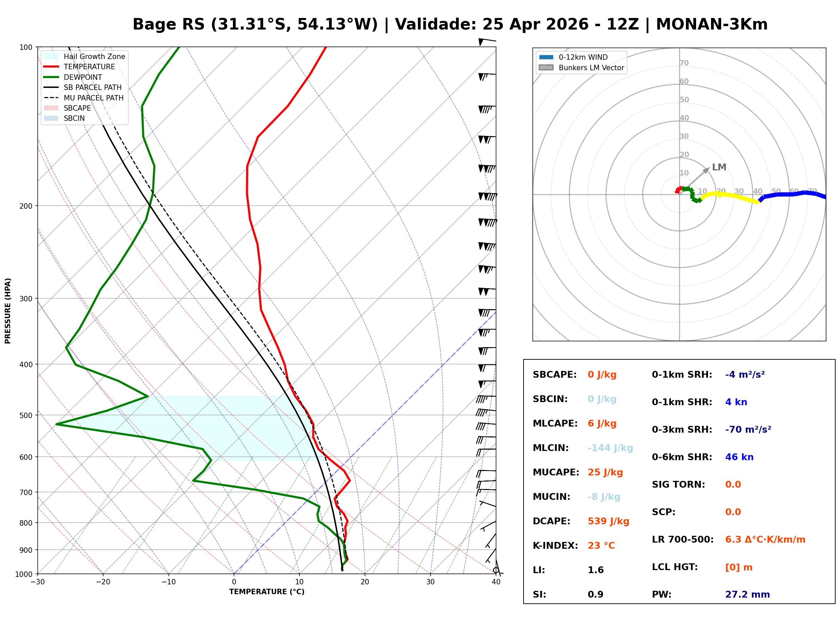Click the DCAPE value 539 J/kg
Image resolution: width=840 pixels, height=621 pixels.
608,521
